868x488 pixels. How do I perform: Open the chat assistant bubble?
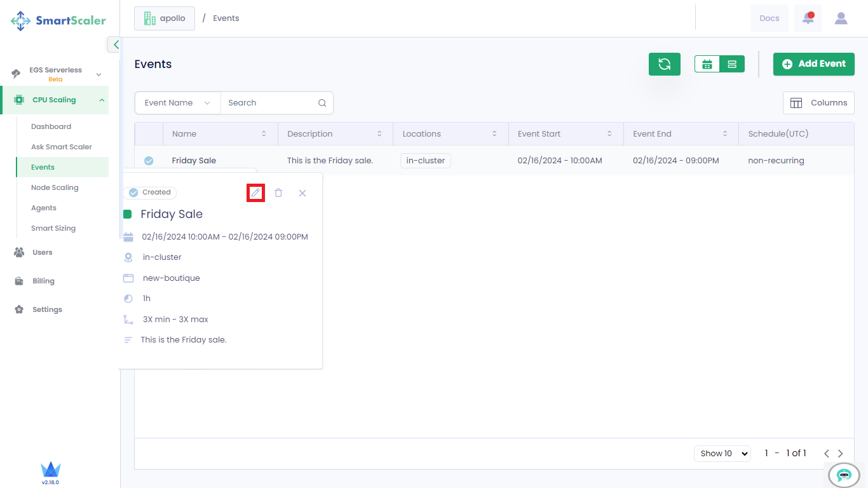[x=844, y=475]
